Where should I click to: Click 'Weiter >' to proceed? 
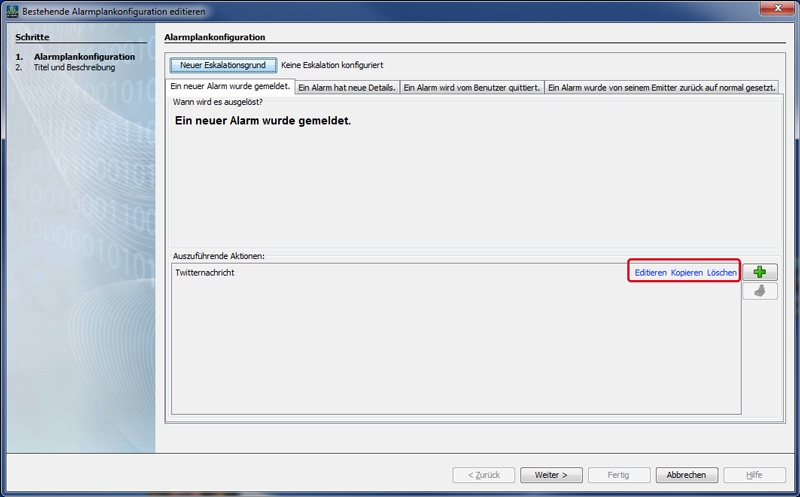[551, 475]
